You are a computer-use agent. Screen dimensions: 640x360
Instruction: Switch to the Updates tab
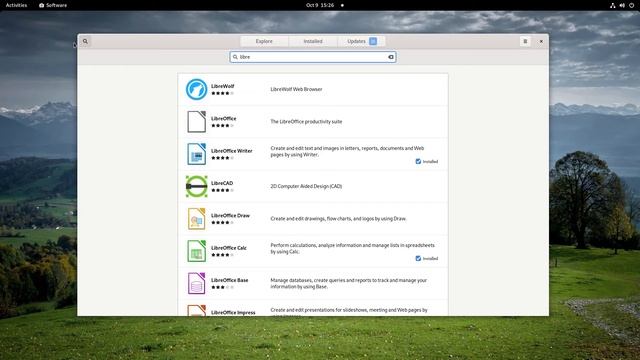pyautogui.click(x=362, y=41)
